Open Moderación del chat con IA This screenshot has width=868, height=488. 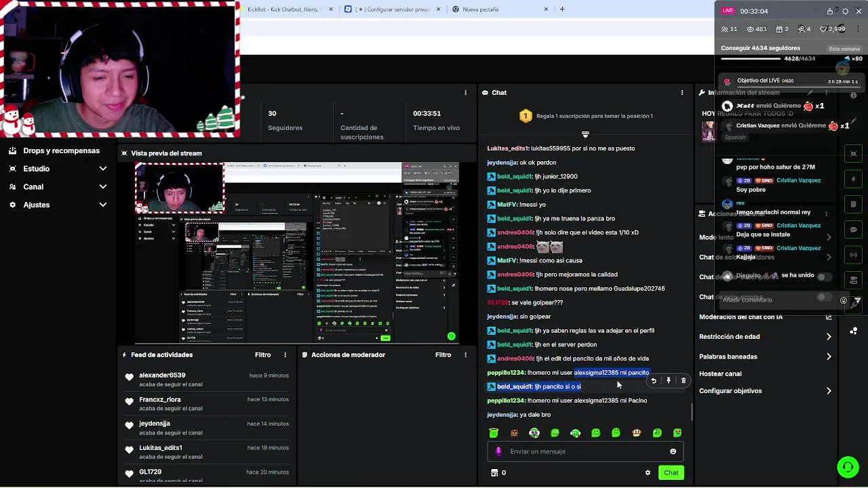click(741, 317)
